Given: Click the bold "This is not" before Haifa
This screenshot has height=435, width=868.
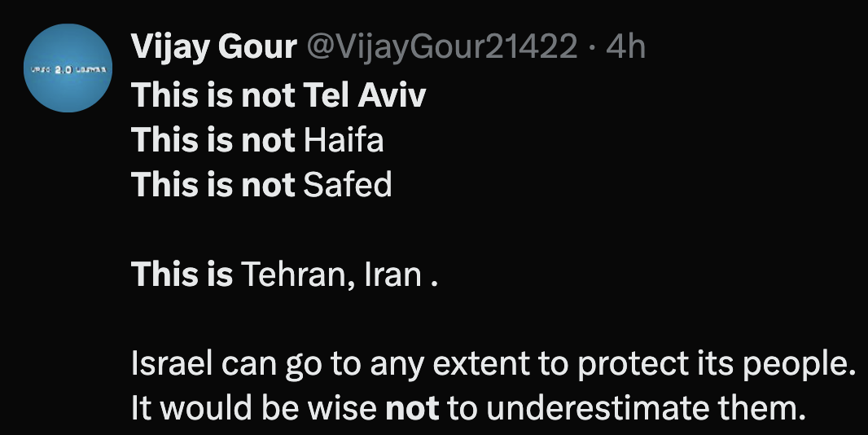Looking at the screenshot, I should click(213, 141).
